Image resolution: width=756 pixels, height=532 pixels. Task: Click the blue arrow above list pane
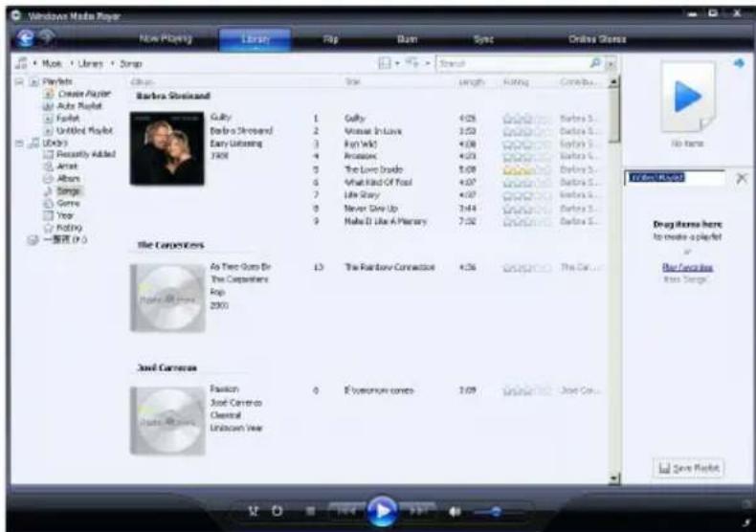pyautogui.click(x=739, y=63)
